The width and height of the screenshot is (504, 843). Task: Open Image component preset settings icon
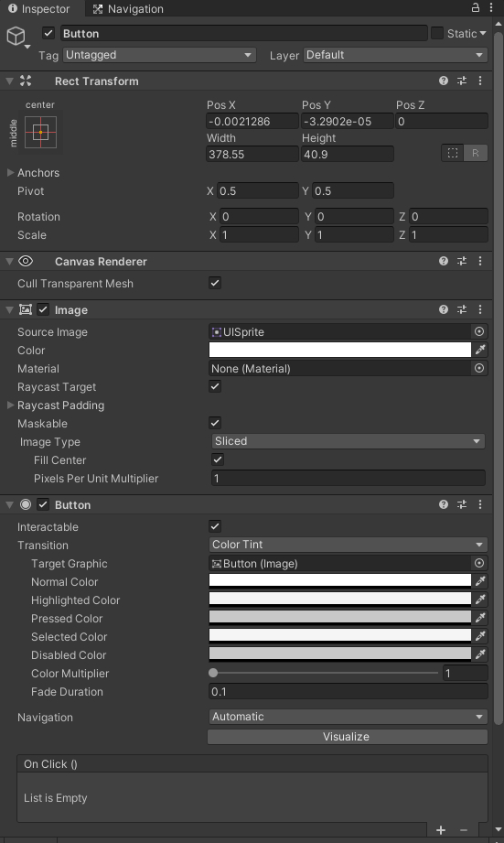click(x=462, y=309)
